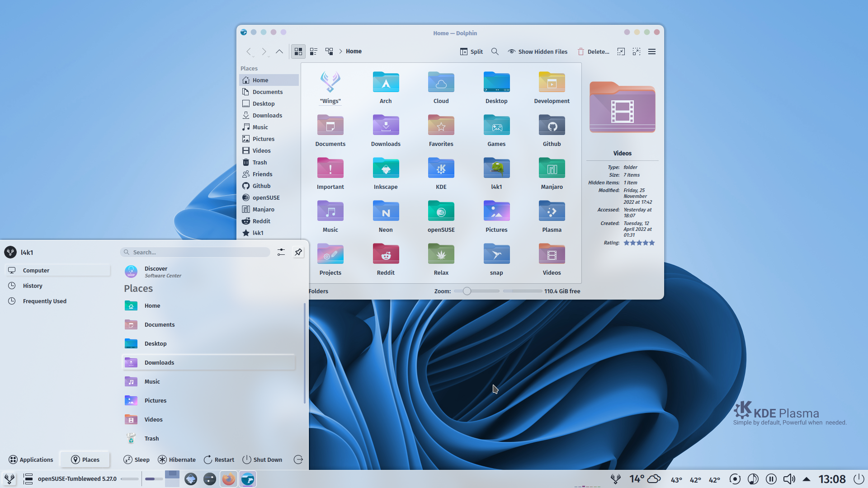Screen dimensions: 868x488
Task: Select Reddit in Dolphin Places sidebar
Action: pos(269,221)
